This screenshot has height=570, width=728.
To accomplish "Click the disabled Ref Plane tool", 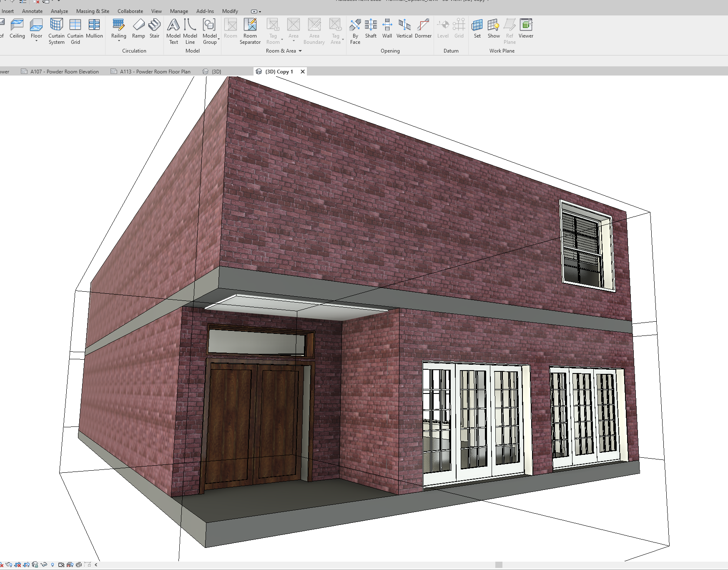I will click(510, 32).
